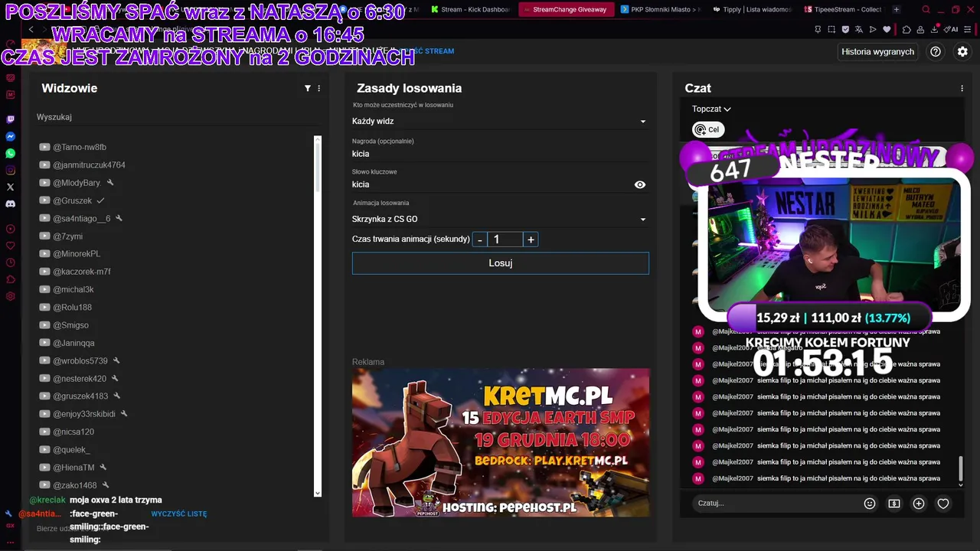Open a new browser tab
980x551 pixels.
pyautogui.click(x=897, y=9)
